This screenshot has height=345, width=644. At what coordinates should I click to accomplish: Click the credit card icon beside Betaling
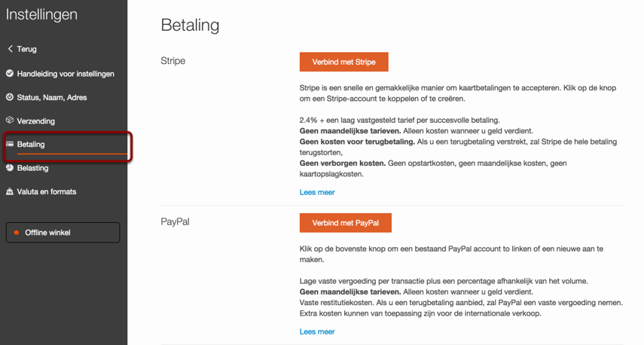[10, 144]
